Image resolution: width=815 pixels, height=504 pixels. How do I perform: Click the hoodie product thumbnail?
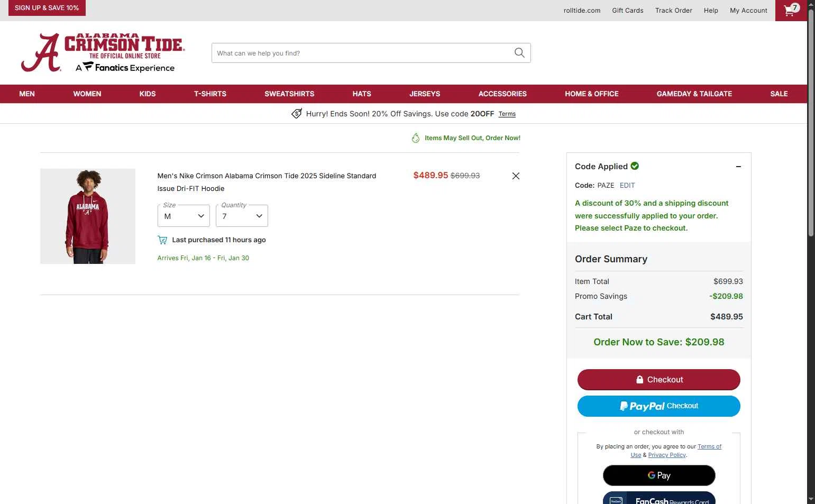[x=88, y=216]
